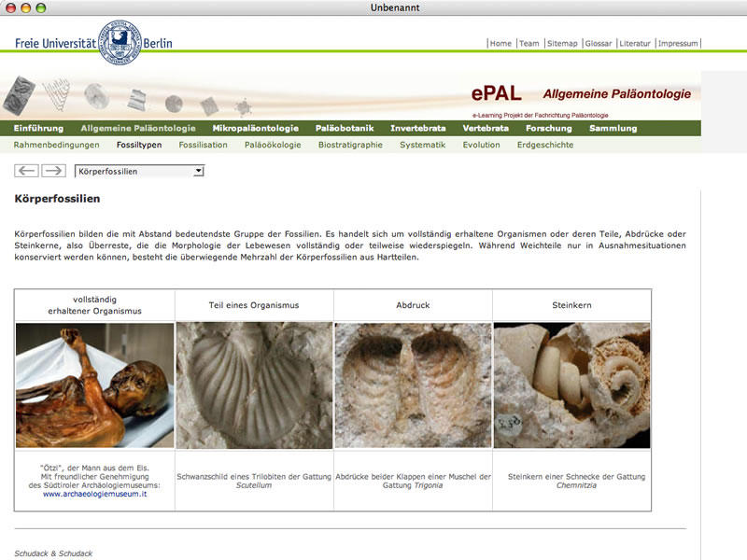This screenshot has width=747, height=560.
Task: Click the Trigonia caption text
Action: (x=413, y=481)
